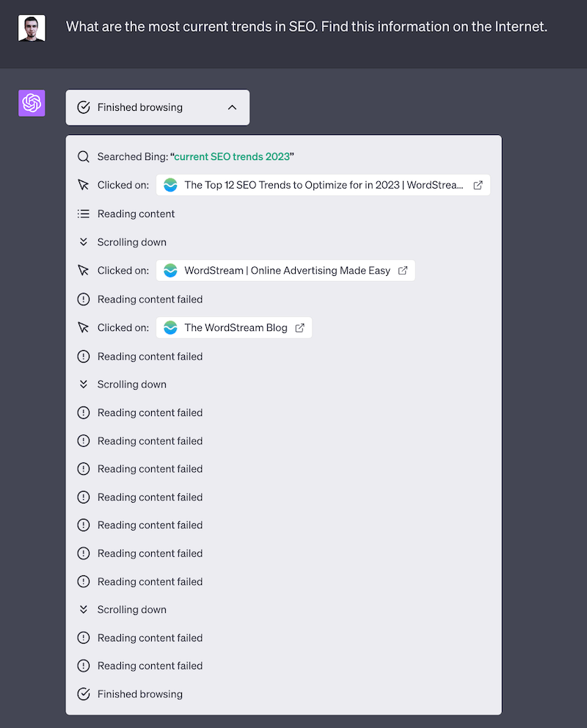This screenshot has height=728, width=587.
Task: Collapse the Finished browsing dropdown
Action: coord(157,107)
